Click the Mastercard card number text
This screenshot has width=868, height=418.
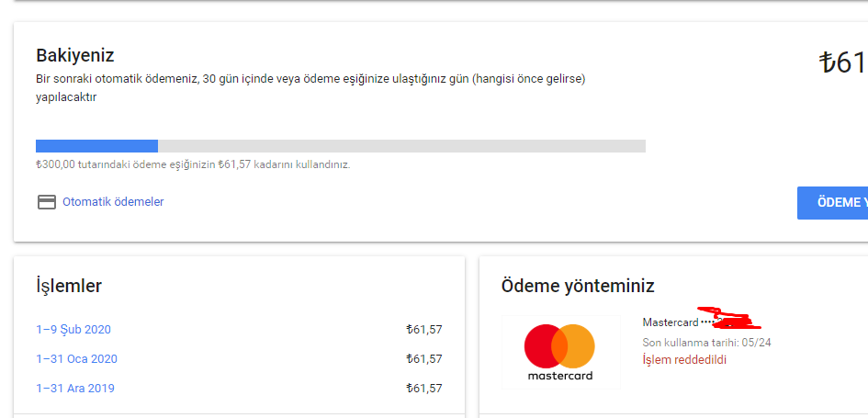(x=677, y=322)
